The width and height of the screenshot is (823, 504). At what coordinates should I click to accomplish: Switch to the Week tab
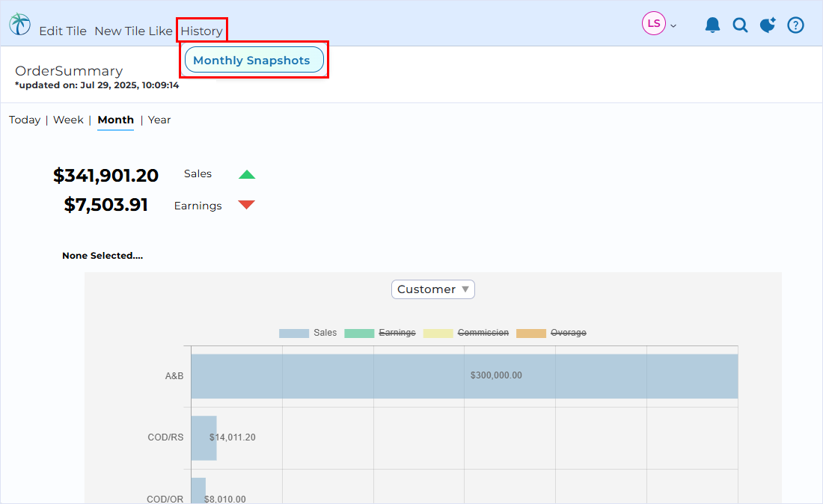click(68, 120)
